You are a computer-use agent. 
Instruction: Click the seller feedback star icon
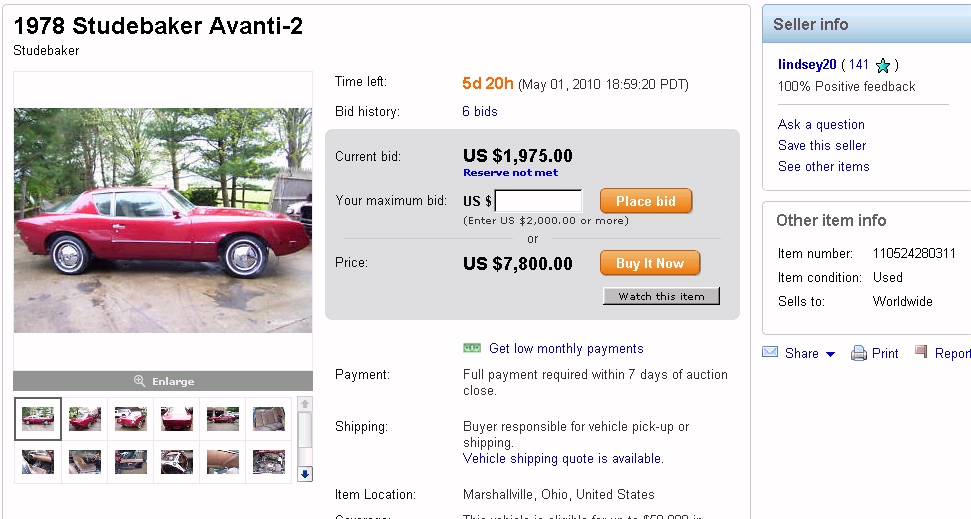[883, 66]
